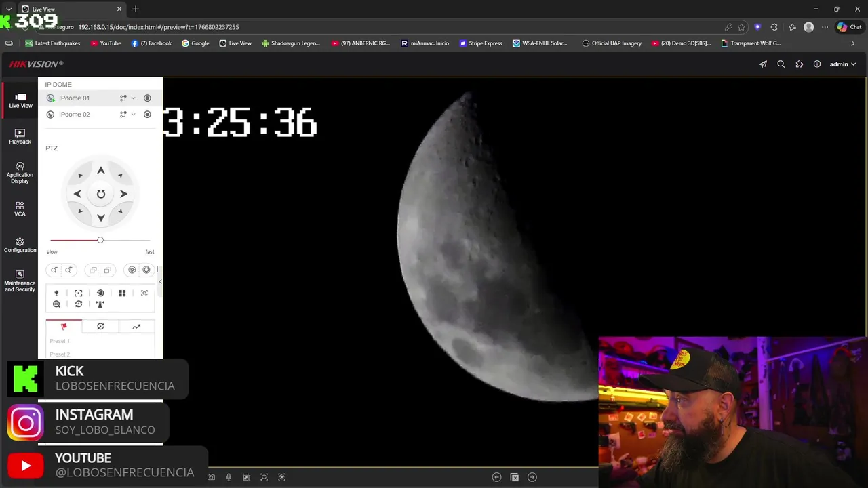Screen dimensions: 868x488
Task: Open the YouTube bookmark
Action: tap(105, 43)
